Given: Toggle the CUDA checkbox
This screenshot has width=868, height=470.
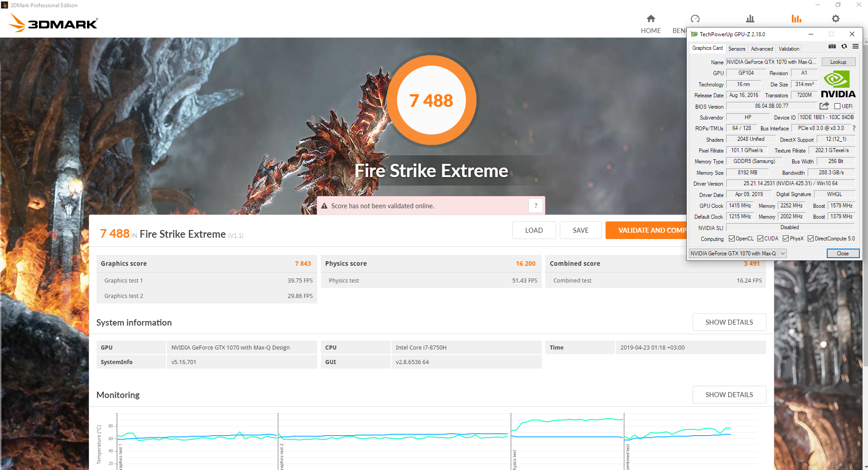Looking at the screenshot, I should pos(760,239).
